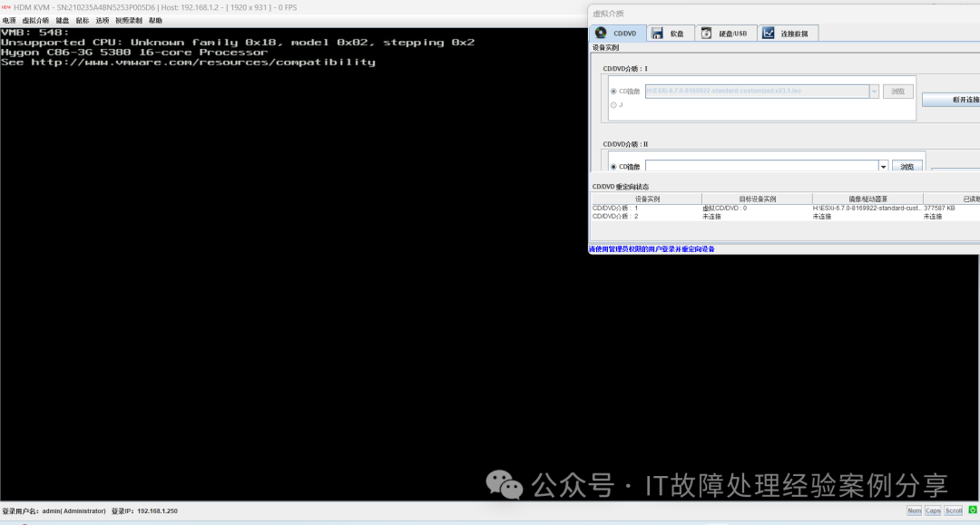Click the HDM logo icon in title bar

(6, 7)
